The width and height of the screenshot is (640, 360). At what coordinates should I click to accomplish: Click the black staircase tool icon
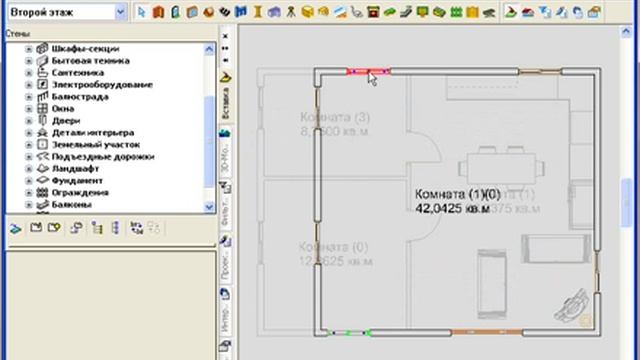[224, 12]
